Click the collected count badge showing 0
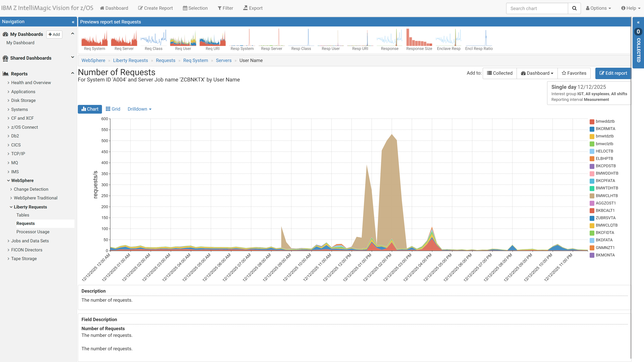This screenshot has width=644, height=362. coord(638,32)
